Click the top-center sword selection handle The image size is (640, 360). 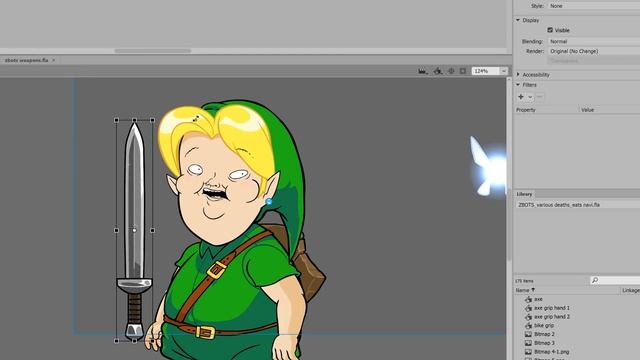point(134,120)
